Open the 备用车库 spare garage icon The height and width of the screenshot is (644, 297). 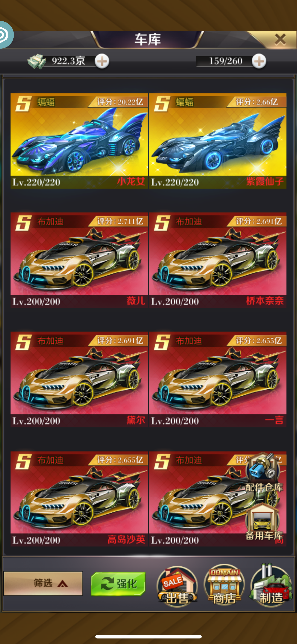(264, 522)
